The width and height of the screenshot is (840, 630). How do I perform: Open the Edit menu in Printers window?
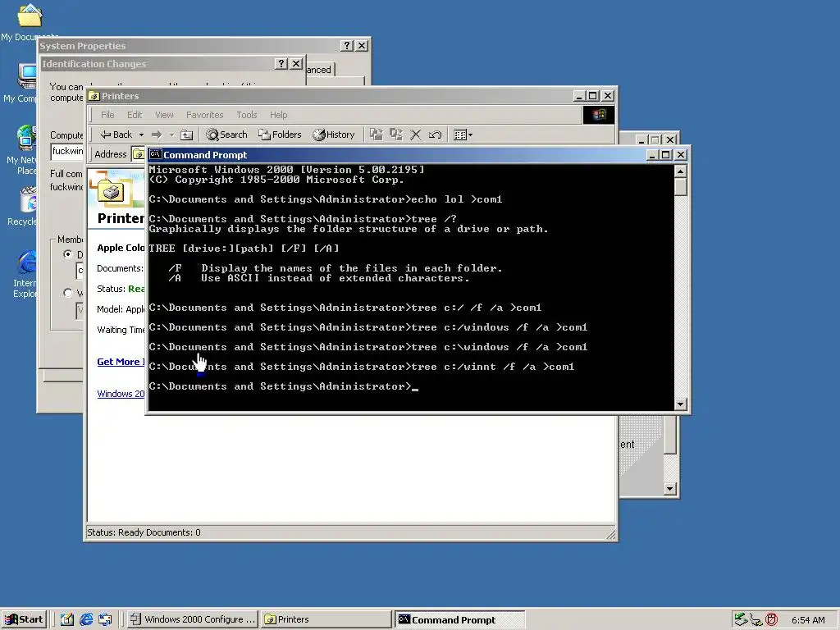(135, 115)
